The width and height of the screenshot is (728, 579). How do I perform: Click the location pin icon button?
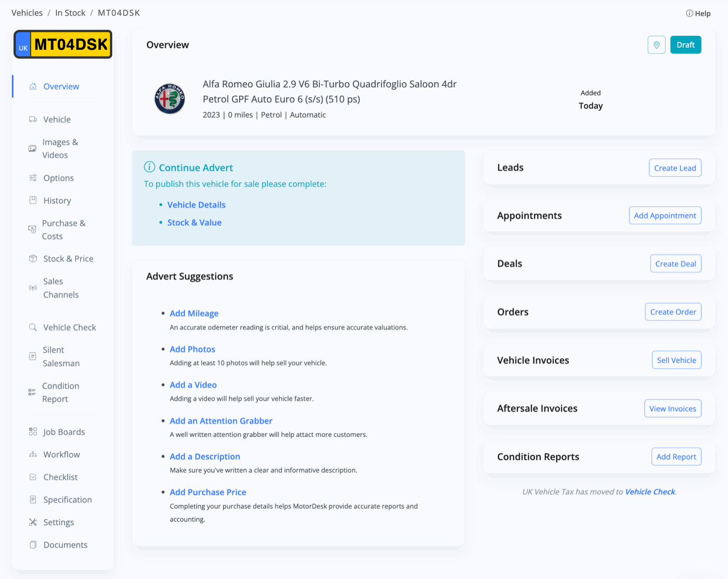pyautogui.click(x=657, y=45)
